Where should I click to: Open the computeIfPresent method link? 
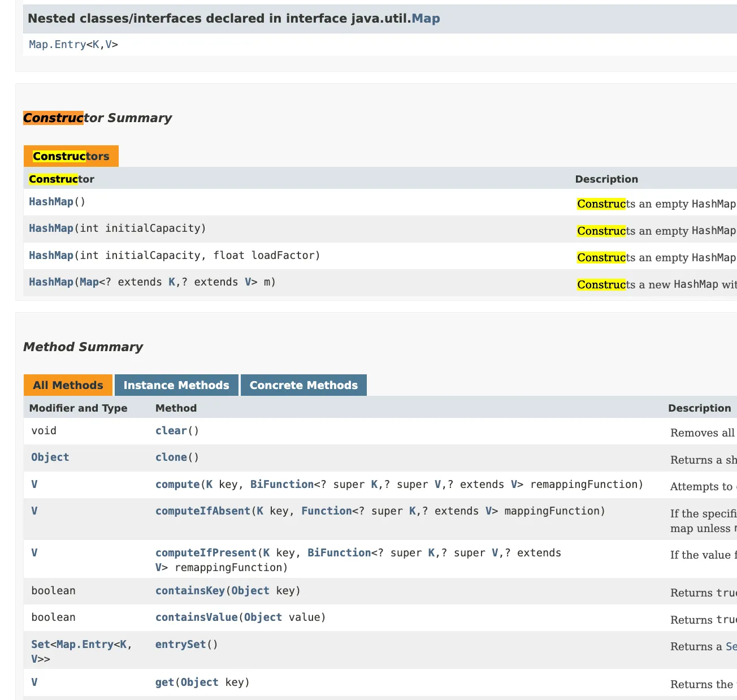tap(206, 553)
